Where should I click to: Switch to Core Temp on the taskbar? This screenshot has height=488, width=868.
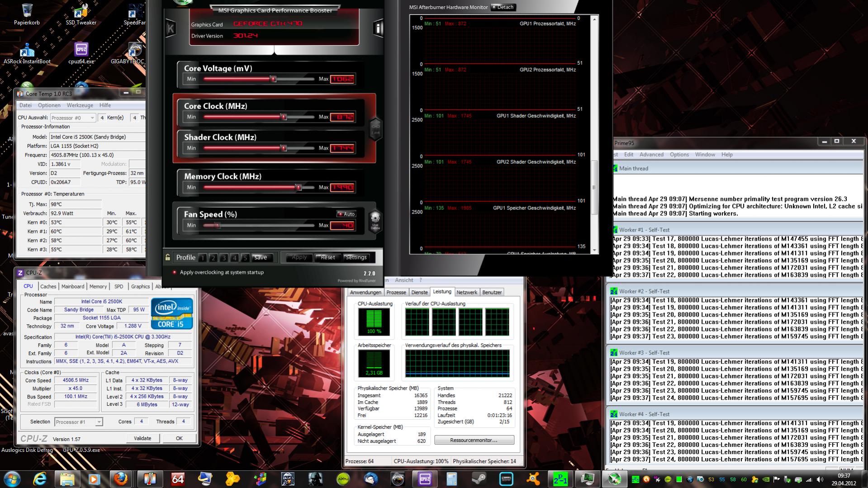(150, 479)
